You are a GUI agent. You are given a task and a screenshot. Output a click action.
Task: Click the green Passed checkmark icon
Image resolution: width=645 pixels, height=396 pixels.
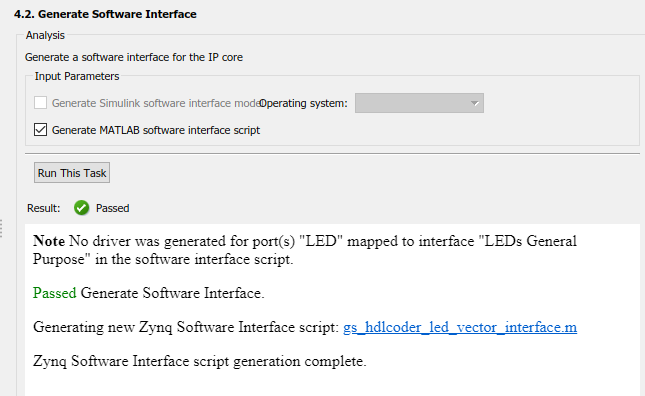click(81, 208)
